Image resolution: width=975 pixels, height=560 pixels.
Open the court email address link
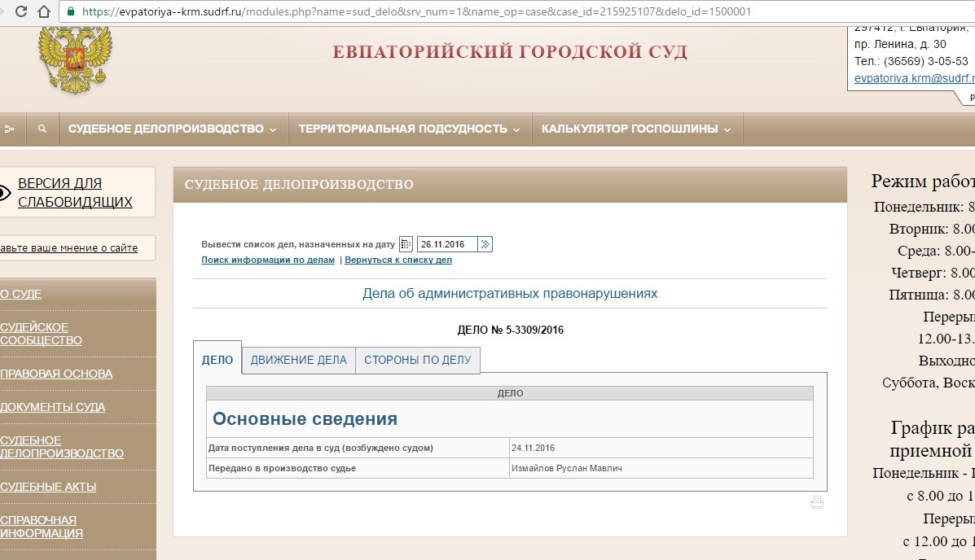(x=915, y=78)
